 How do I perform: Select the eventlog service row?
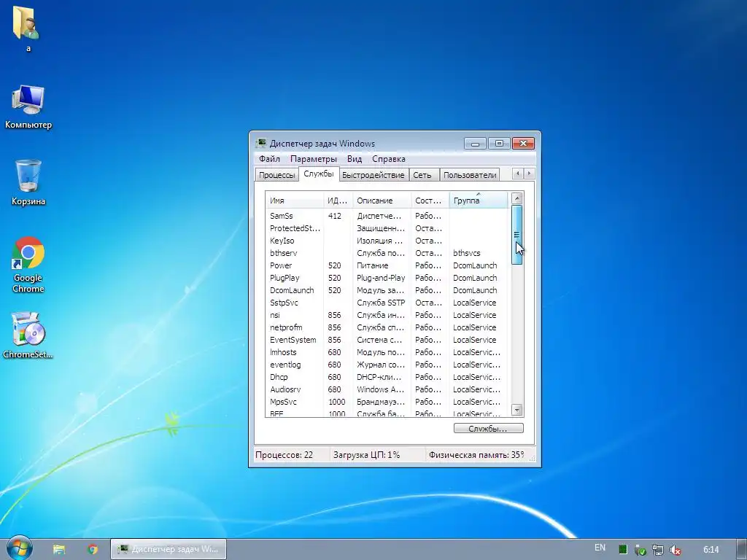[387, 365]
